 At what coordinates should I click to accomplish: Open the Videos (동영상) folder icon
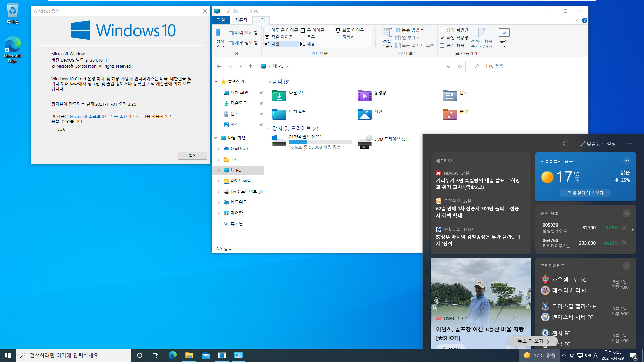click(x=364, y=96)
